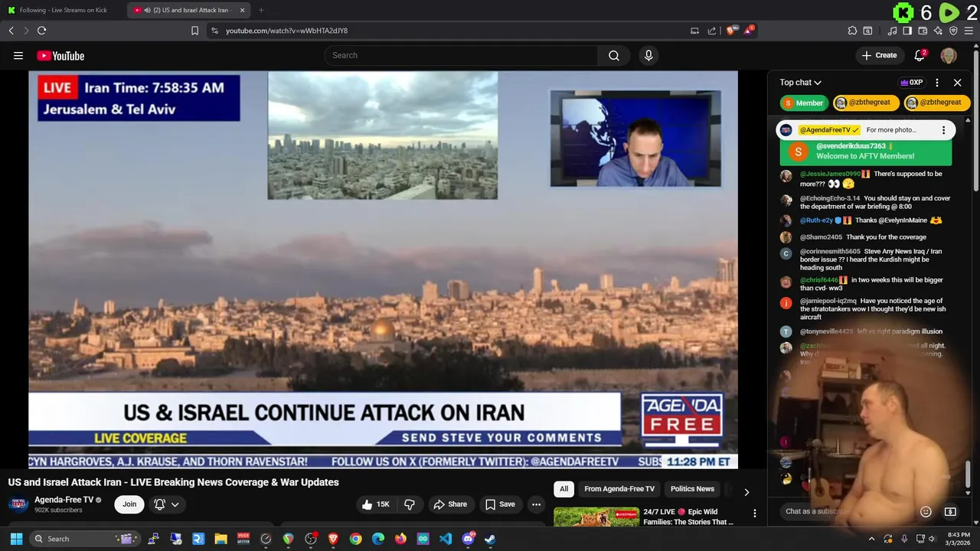The image size is (980, 551).
Task: Open browser extensions puzzle icon
Action: pos(852,31)
